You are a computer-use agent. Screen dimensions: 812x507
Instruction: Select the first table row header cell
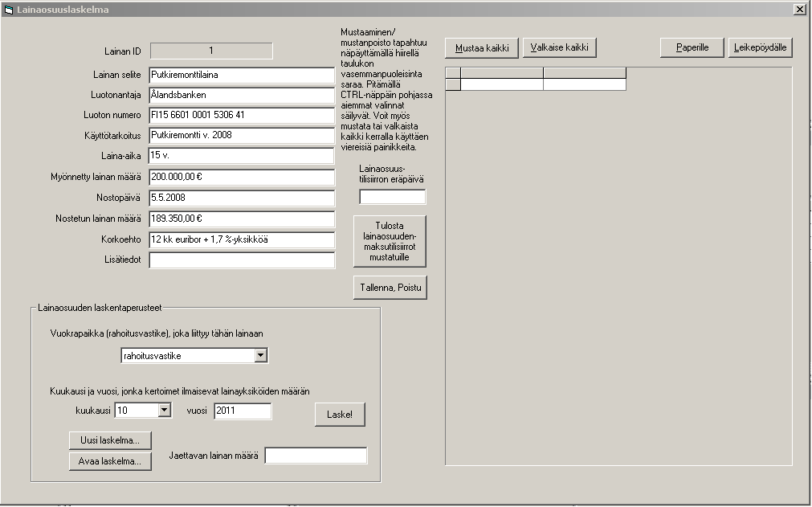[x=453, y=84]
